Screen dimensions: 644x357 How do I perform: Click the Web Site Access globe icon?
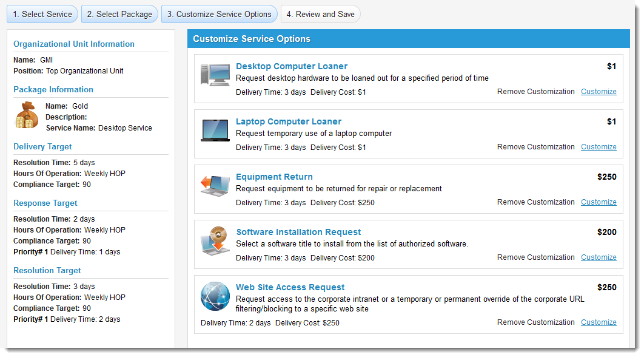point(215,297)
